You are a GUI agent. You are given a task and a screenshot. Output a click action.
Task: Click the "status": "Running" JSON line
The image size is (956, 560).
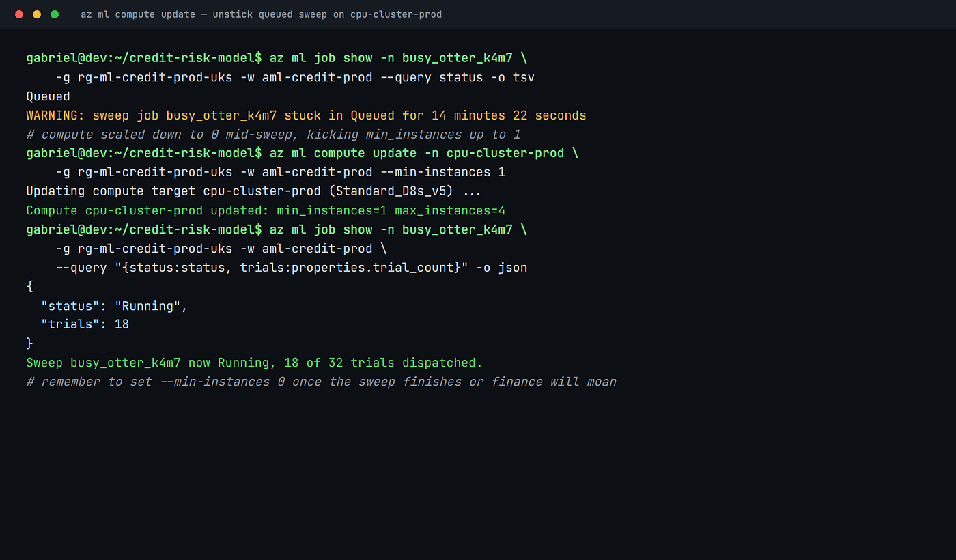point(114,306)
